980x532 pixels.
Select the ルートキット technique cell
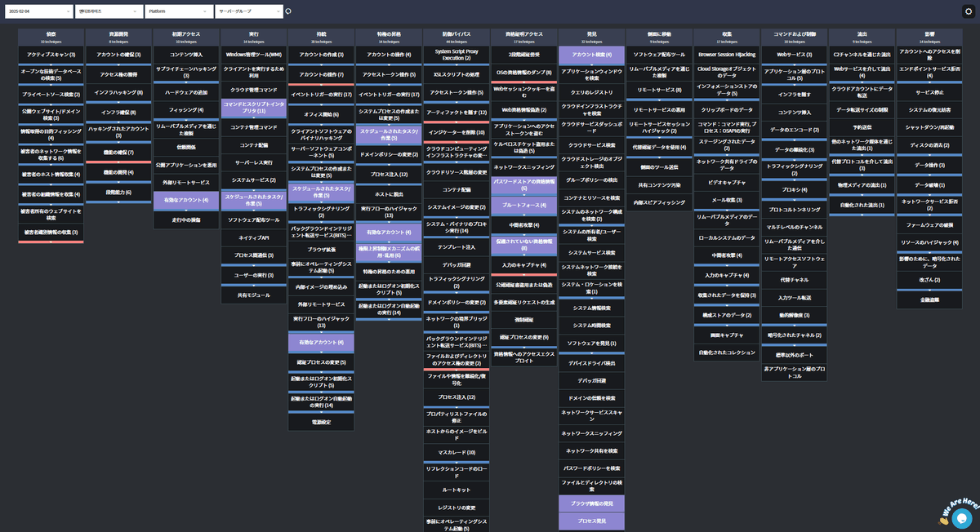456,490
